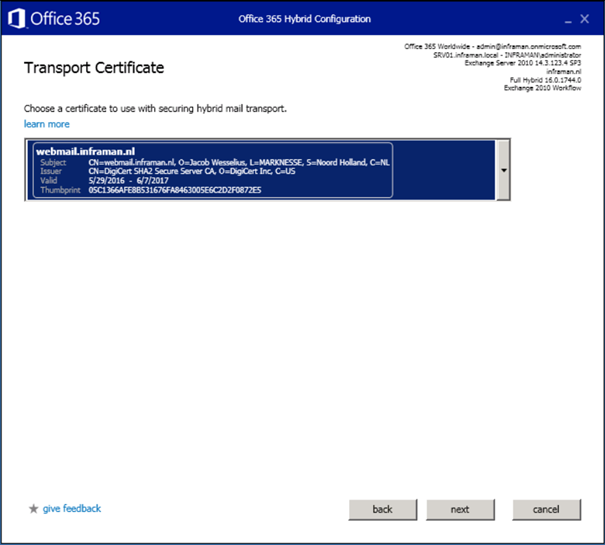The width and height of the screenshot is (605, 545).
Task: Click the Transport Certificate heading
Action: (94, 68)
